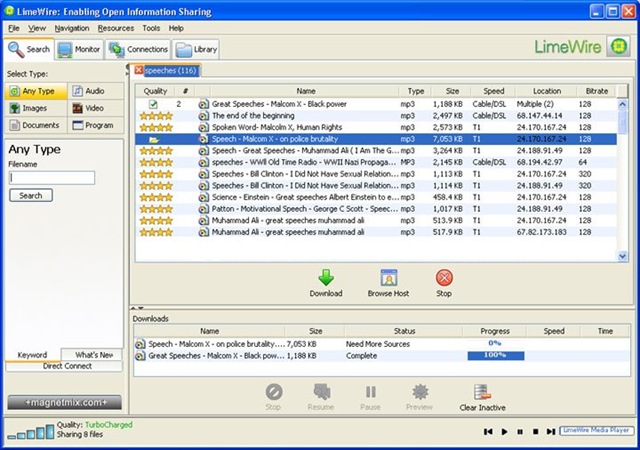Click the magnetmix.com button
This screenshot has height=450, width=640.
tap(63, 402)
